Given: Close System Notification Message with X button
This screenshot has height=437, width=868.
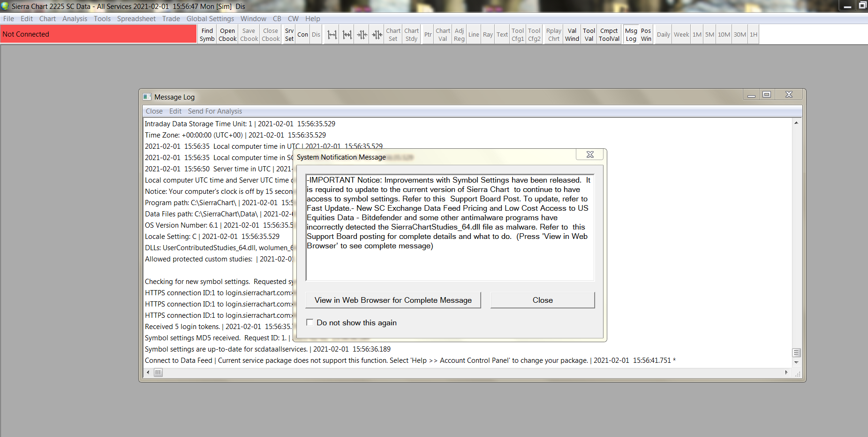Looking at the screenshot, I should pyautogui.click(x=590, y=154).
